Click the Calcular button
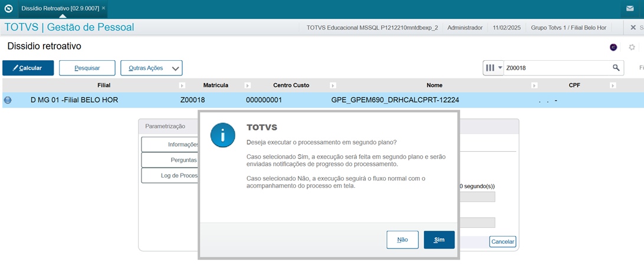Screen dimensions: 644x265 (28, 68)
